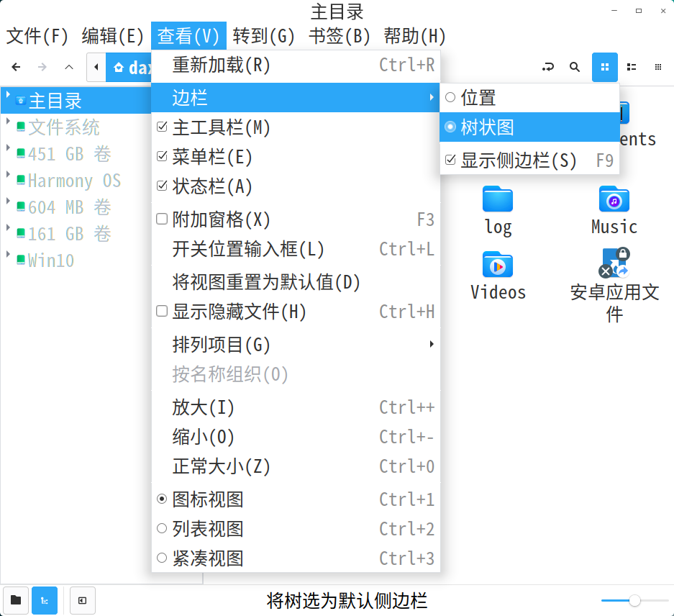
Task: Switch to compact view toolbar icon
Action: pyautogui.click(x=657, y=67)
